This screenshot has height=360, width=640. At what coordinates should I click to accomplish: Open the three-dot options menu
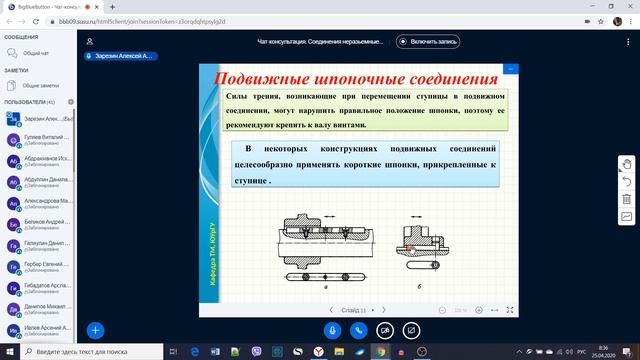pyautogui.click(x=628, y=42)
